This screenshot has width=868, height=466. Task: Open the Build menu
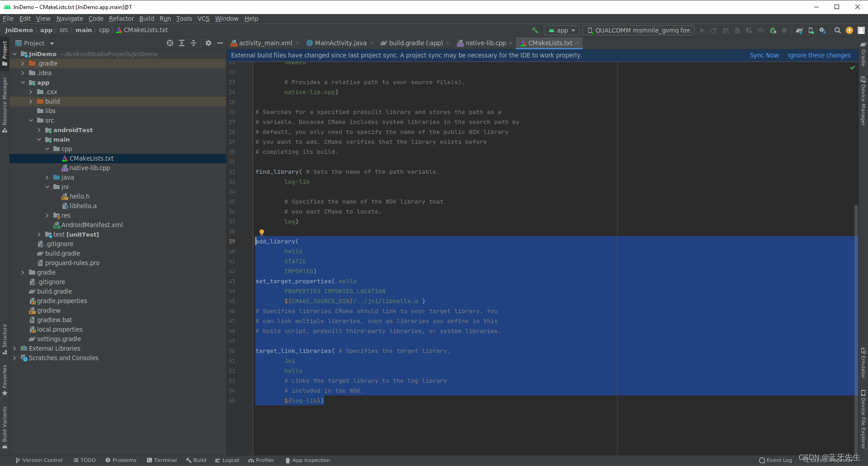pos(146,19)
